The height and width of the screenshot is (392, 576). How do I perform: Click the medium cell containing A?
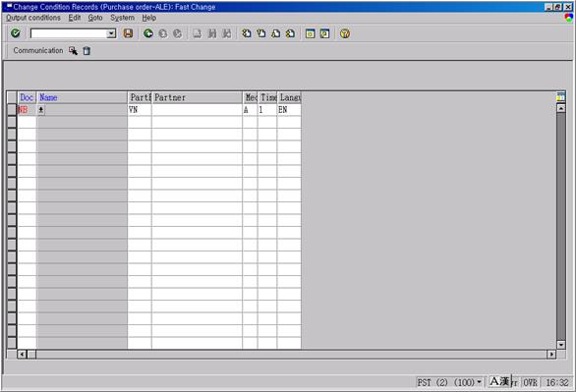click(x=251, y=109)
